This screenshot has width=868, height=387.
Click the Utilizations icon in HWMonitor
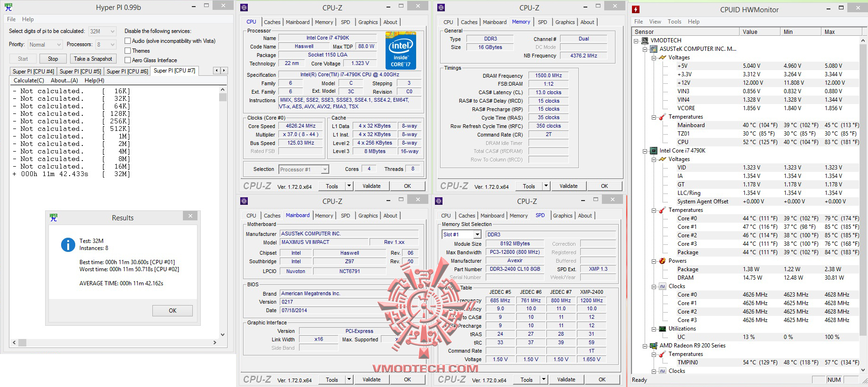(x=663, y=329)
